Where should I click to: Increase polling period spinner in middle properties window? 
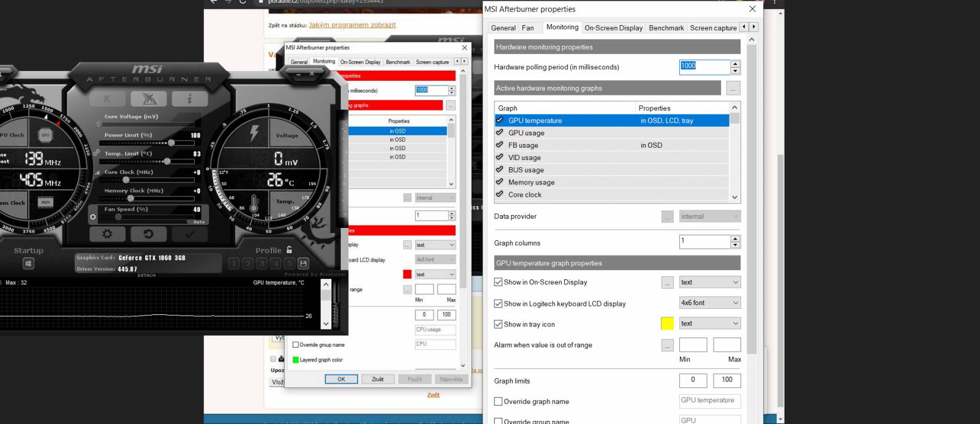pyautogui.click(x=452, y=88)
